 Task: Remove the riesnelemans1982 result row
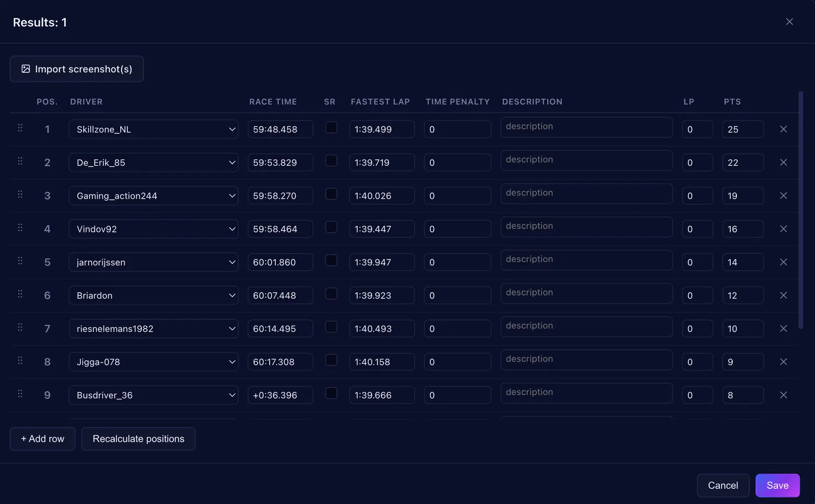[x=783, y=329]
